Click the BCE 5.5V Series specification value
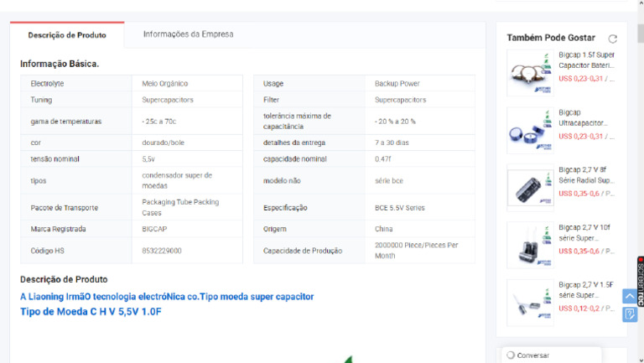The image size is (644, 363). pos(400,208)
